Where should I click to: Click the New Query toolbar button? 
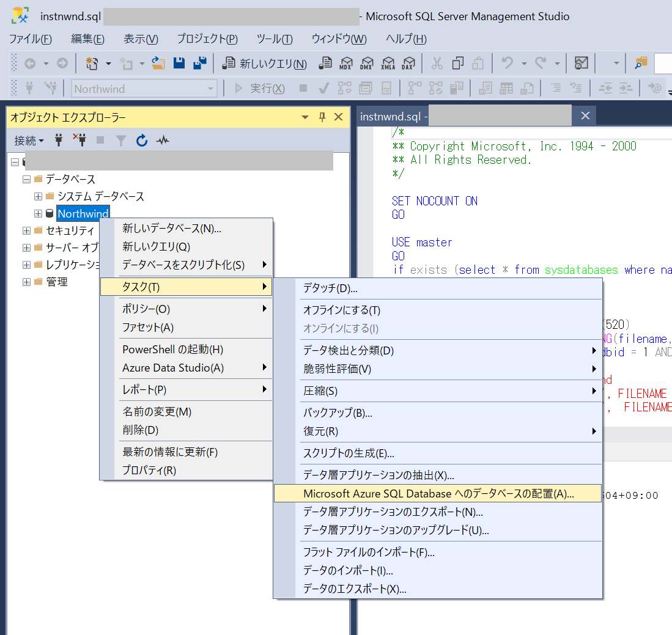[x=264, y=64]
